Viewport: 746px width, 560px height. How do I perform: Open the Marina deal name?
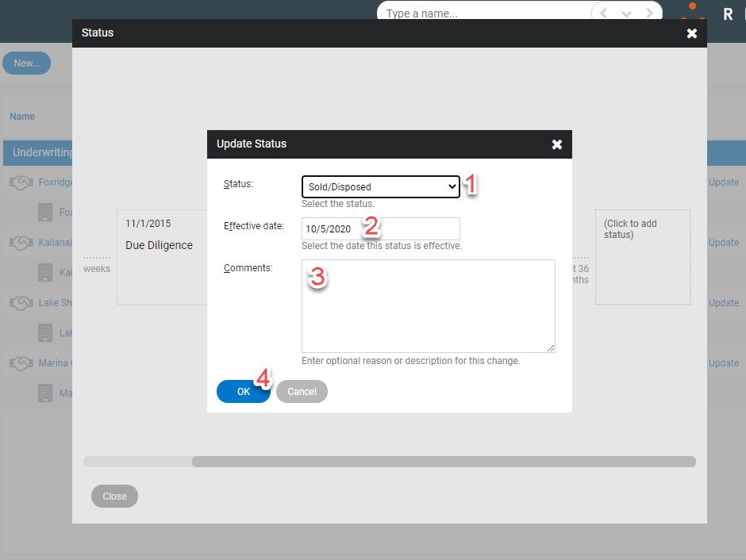[x=56, y=363]
